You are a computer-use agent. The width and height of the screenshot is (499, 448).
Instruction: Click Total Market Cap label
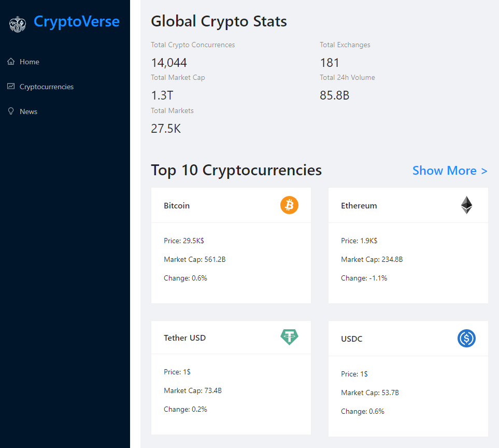[x=178, y=77]
